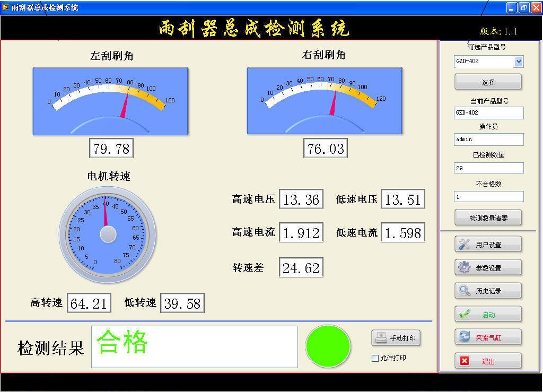Click the red X 退出 icon
543x392 pixels.
[465, 361]
